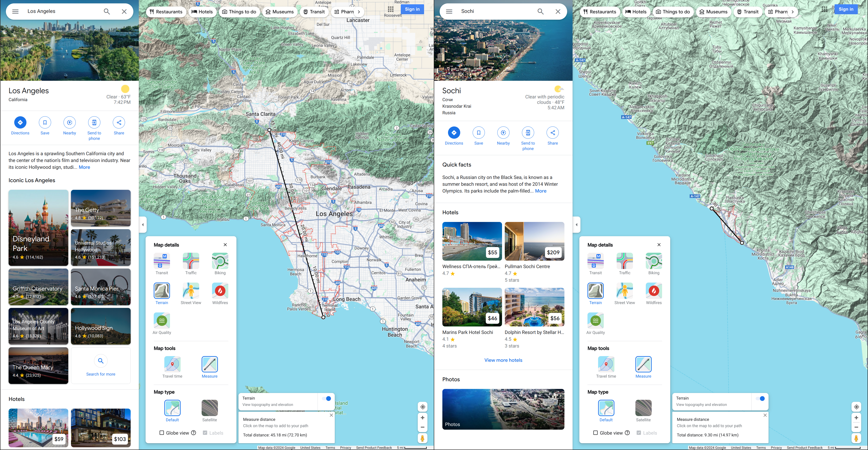Zoom out on Sochi map
The width and height of the screenshot is (868, 450).
856,427
